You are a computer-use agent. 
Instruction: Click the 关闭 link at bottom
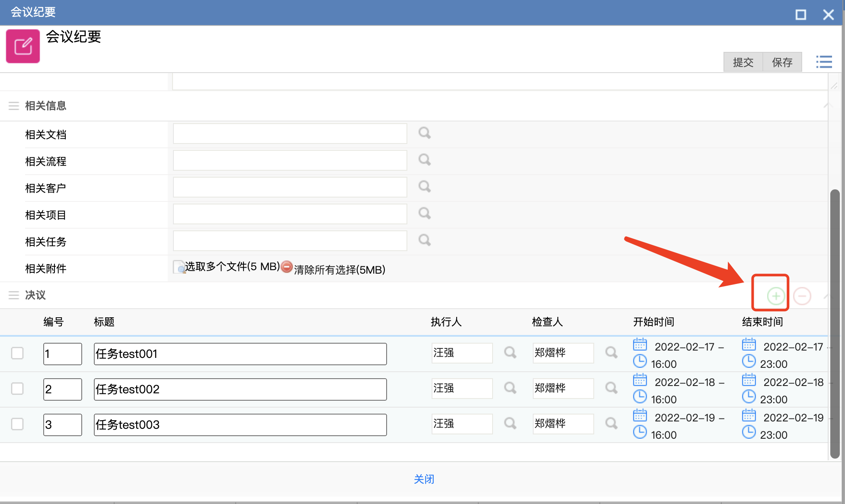click(x=424, y=479)
